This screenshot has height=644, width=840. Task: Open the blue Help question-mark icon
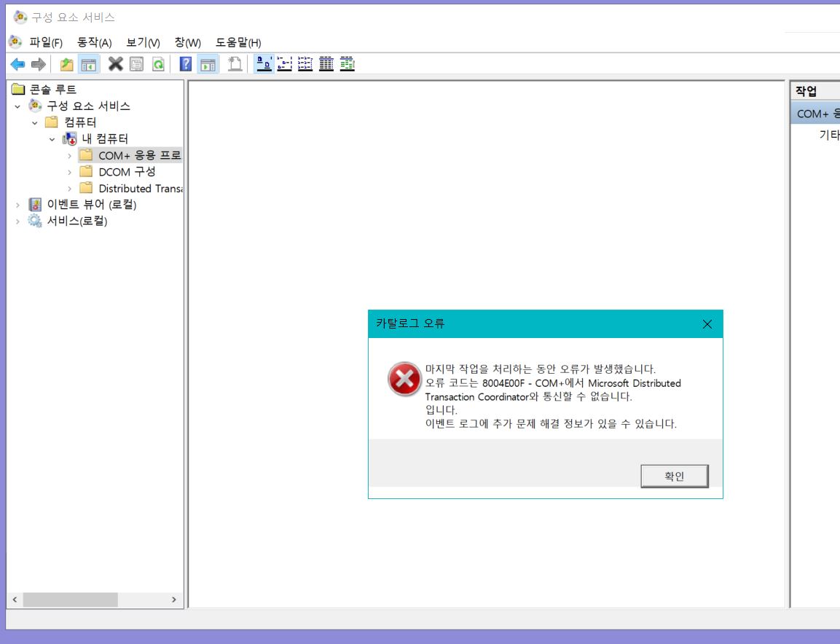(x=185, y=64)
